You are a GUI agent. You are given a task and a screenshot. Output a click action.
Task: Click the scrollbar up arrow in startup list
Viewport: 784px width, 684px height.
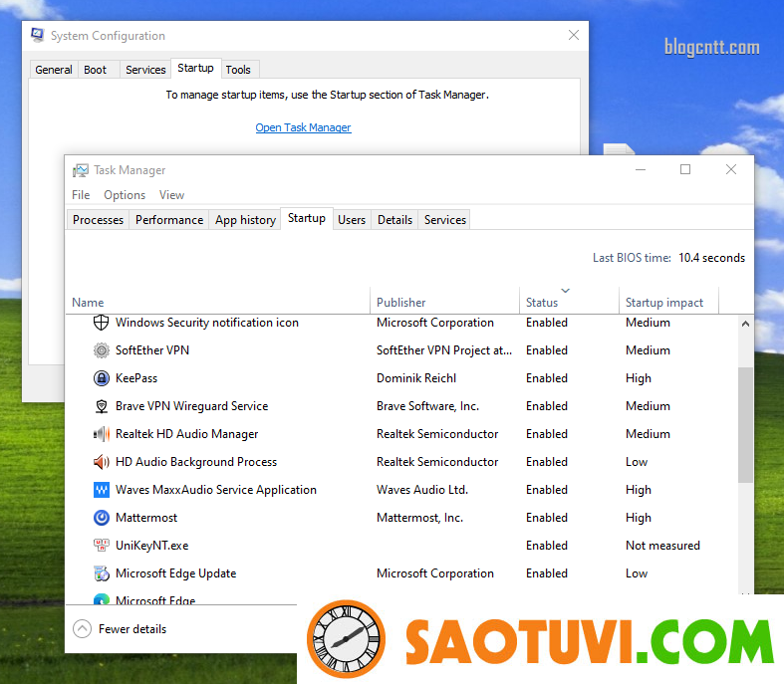[x=746, y=324]
